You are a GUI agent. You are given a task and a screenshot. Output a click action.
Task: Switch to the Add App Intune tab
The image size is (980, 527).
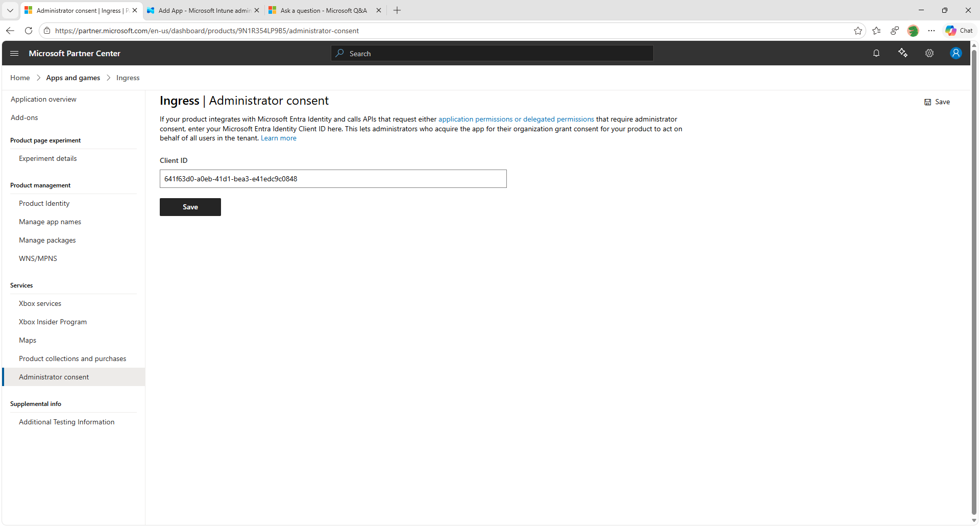click(204, 10)
